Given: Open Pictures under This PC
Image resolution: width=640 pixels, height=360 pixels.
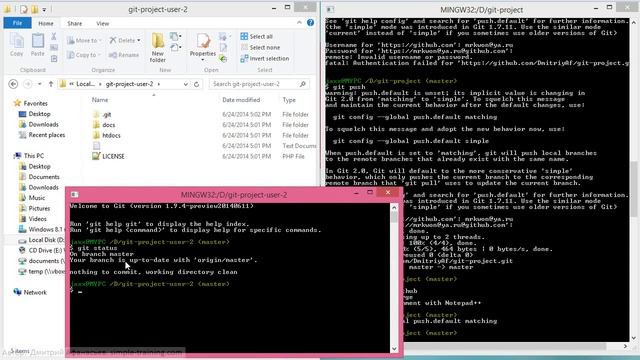Looking at the screenshot, I should [39, 209].
